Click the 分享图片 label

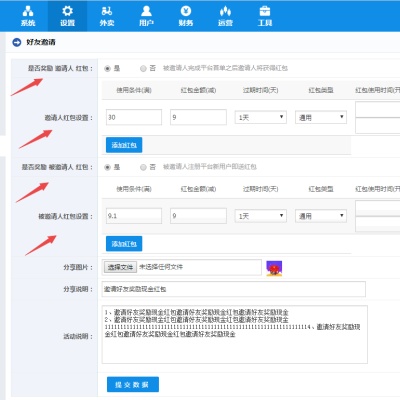pyautogui.click(x=78, y=267)
